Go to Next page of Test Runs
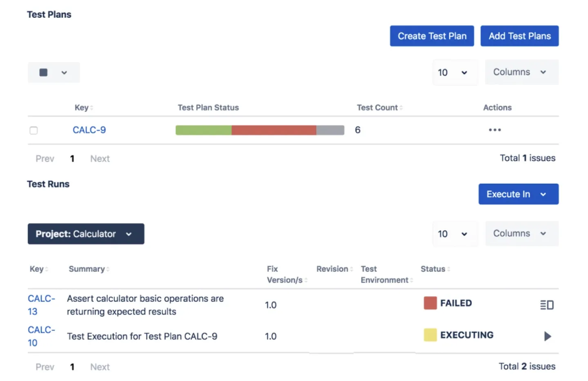The image size is (588, 381). coord(100,367)
